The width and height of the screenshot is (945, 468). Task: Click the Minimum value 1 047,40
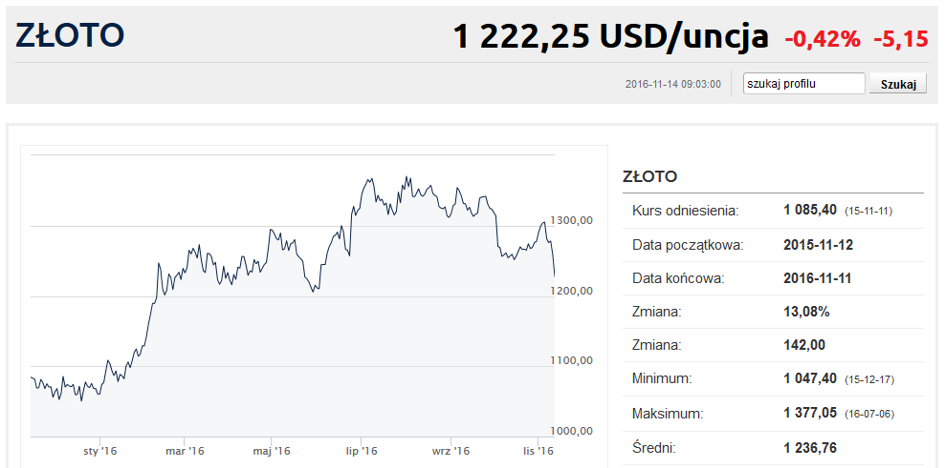pos(810,379)
